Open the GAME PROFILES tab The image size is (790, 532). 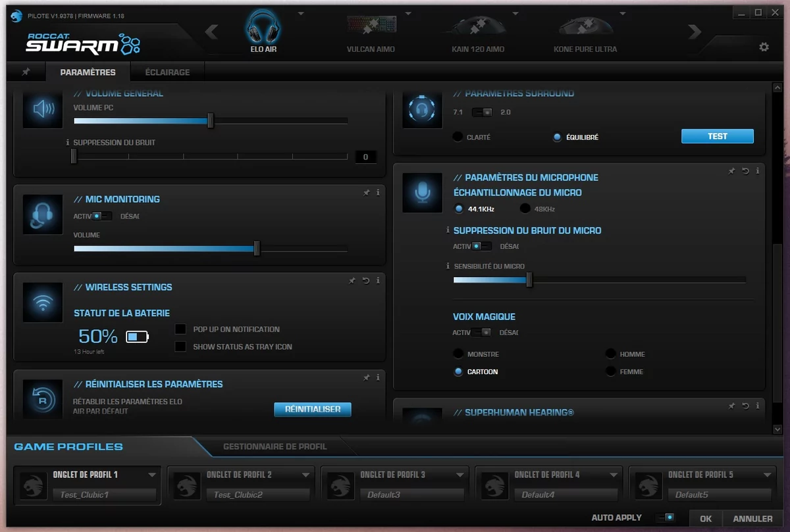coord(68,446)
